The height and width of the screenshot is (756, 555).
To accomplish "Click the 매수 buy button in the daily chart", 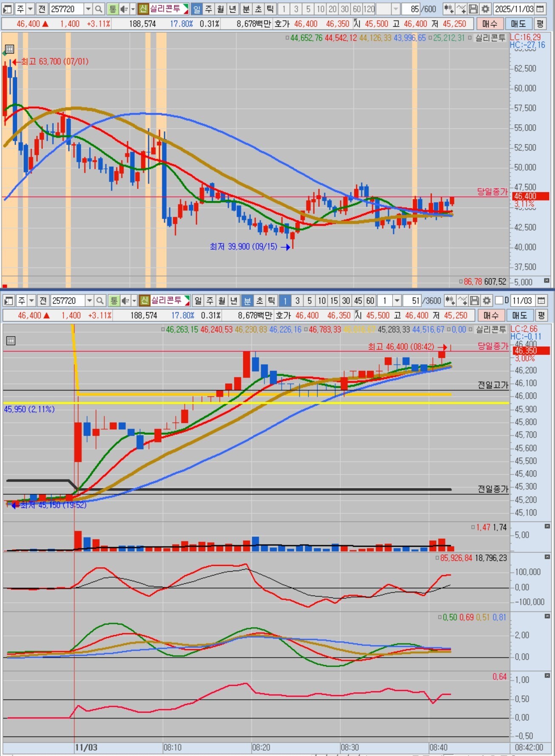I will pyautogui.click(x=490, y=24).
